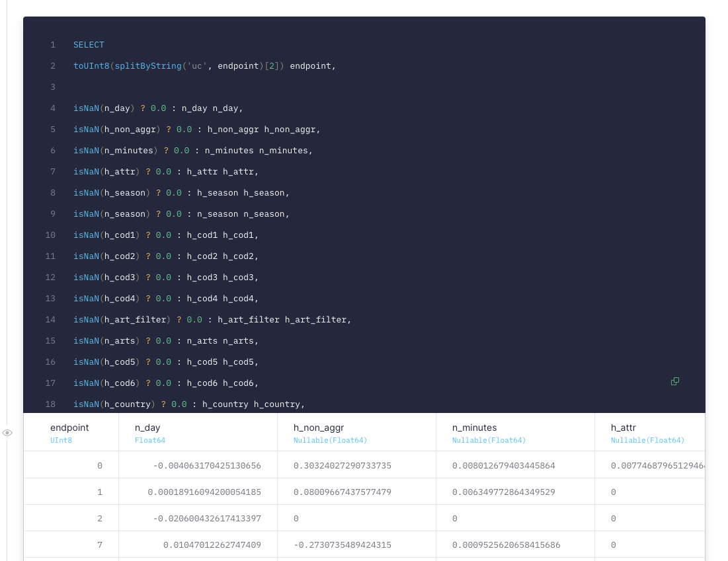Click the isNaN(h_country) expression on line 18
This screenshot has width=728, height=561.
114,404
